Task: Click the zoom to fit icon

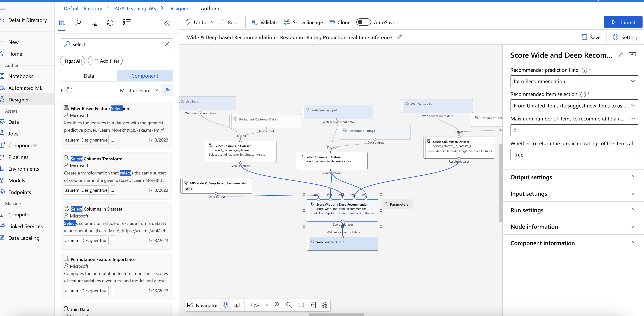Action: click(x=301, y=305)
